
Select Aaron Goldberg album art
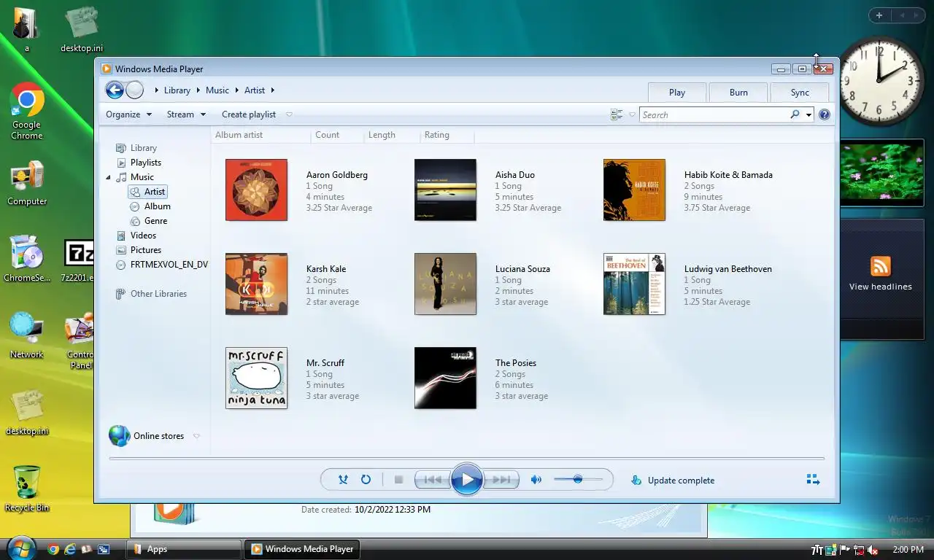(x=256, y=190)
